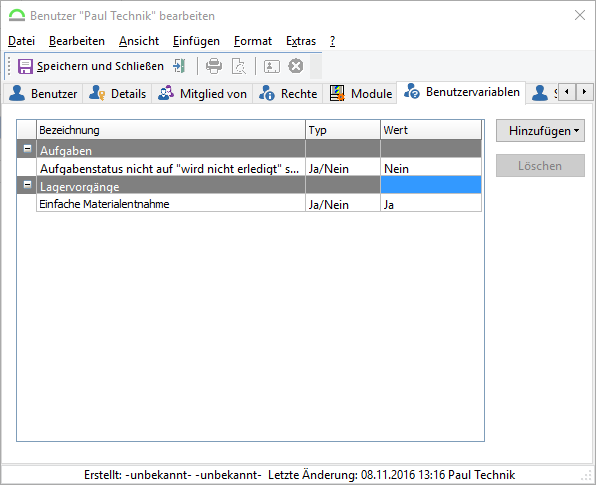Click the contact card toolbar icon
The image size is (596, 485).
[x=272, y=66]
